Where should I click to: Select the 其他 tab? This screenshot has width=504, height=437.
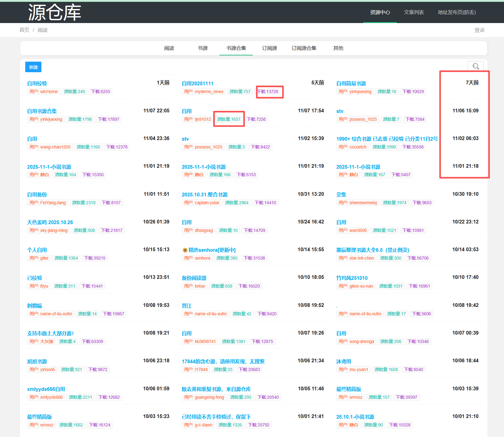pos(338,48)
